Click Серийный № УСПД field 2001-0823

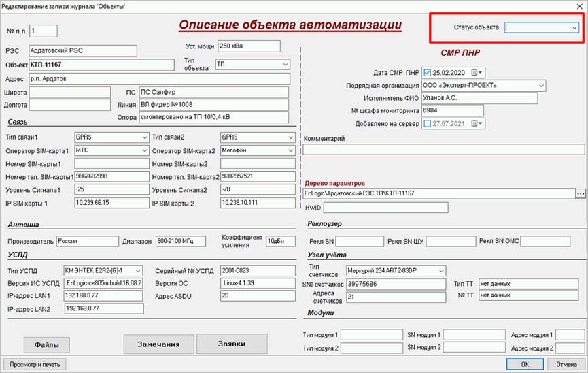pyautogui.click(x=258, y=270)
